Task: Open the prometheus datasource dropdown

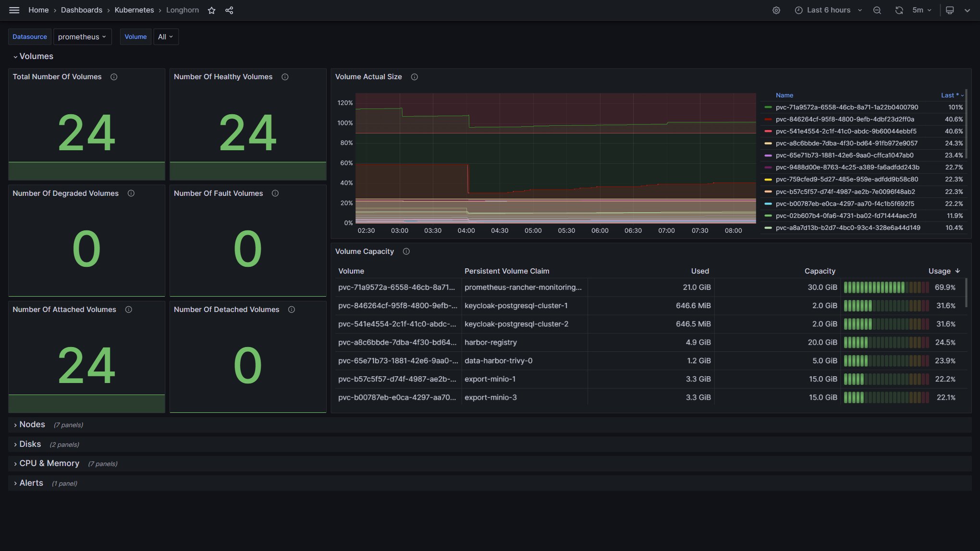Action: point(82,37)
